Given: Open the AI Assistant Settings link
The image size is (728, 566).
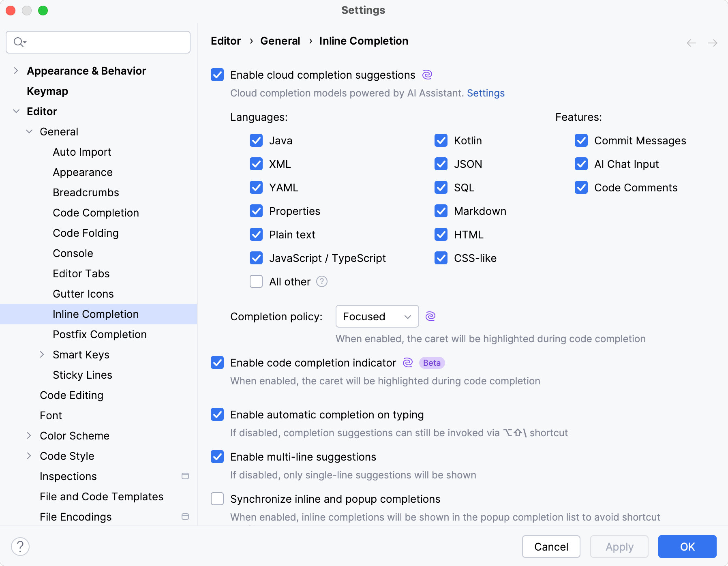Looking at the screenshot, I should pos(485,93).
